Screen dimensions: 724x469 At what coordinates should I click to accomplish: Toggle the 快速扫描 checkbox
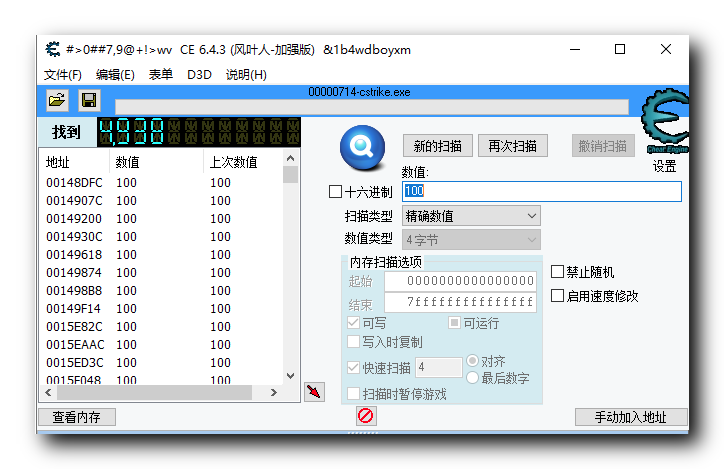(x=353, y=367)
